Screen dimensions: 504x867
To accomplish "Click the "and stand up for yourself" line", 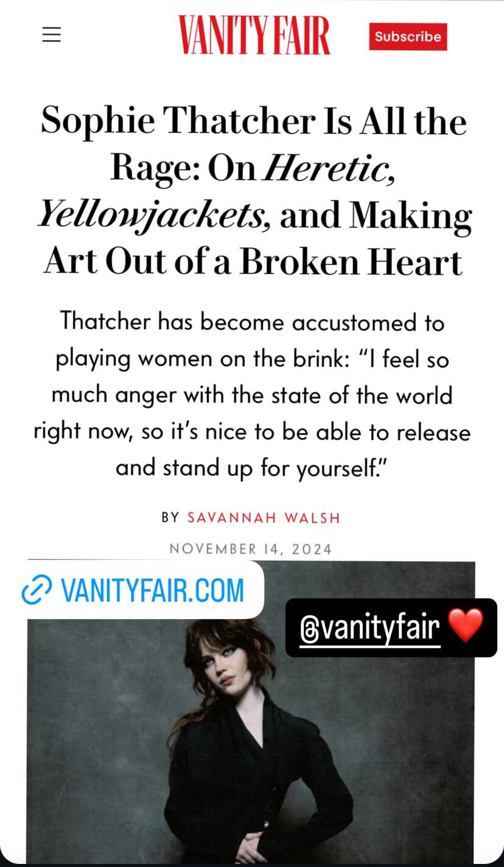I will [x=252, y=469].
